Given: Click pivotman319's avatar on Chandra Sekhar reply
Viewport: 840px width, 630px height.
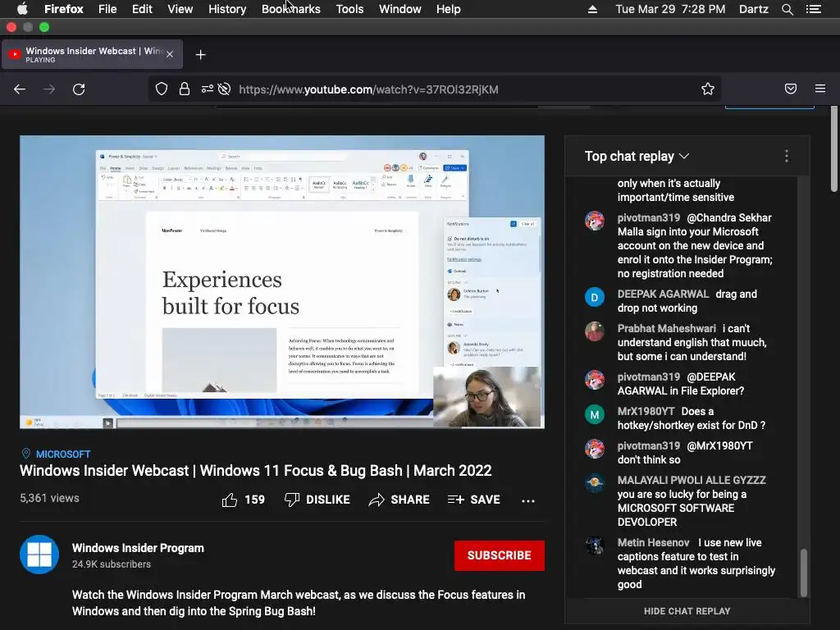Looking at the screenshot, I should click(x=594, y=221).
